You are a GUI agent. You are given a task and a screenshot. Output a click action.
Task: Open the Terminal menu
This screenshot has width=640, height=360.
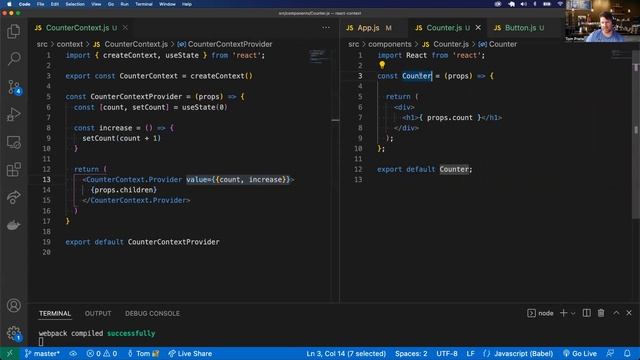coord(144,4)
